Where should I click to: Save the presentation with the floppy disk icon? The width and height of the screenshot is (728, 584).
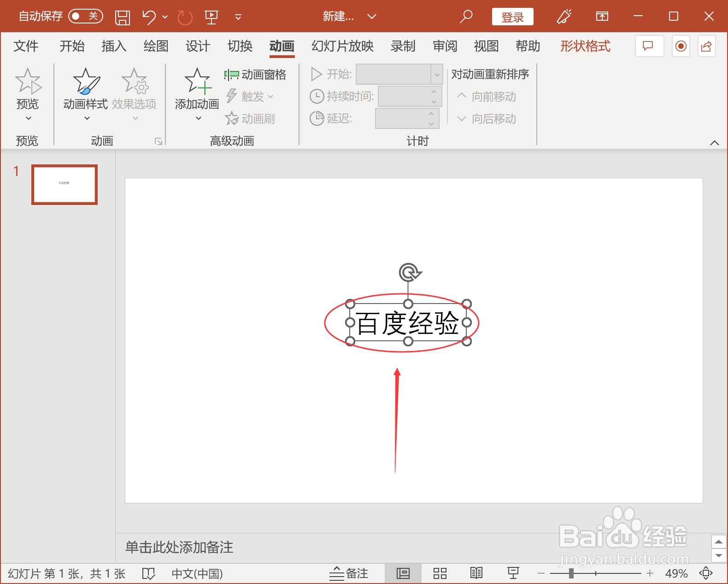coord(123,17)
